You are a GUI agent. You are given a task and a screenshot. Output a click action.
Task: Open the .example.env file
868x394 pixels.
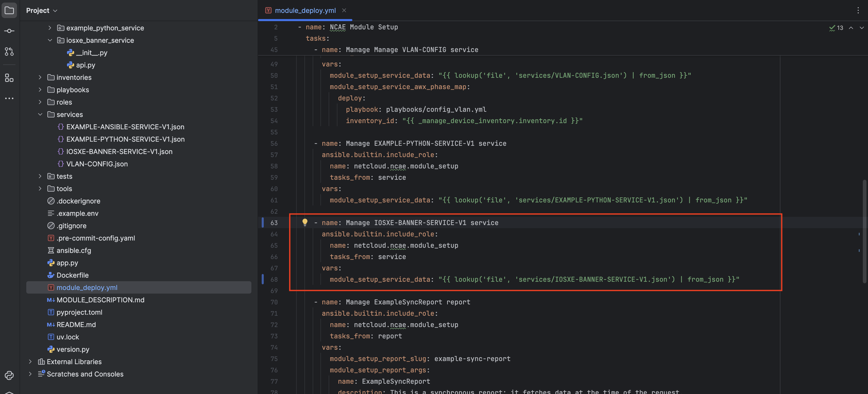pos(77,213)
